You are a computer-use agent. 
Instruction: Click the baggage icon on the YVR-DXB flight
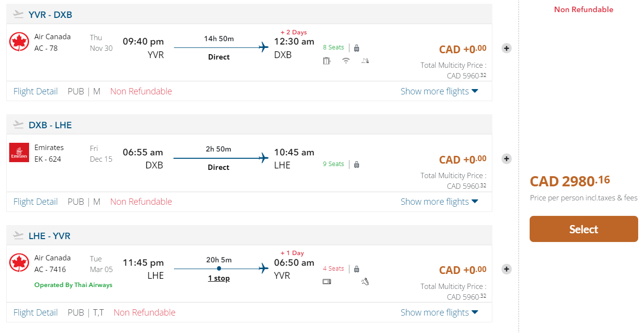coord(357,48)
